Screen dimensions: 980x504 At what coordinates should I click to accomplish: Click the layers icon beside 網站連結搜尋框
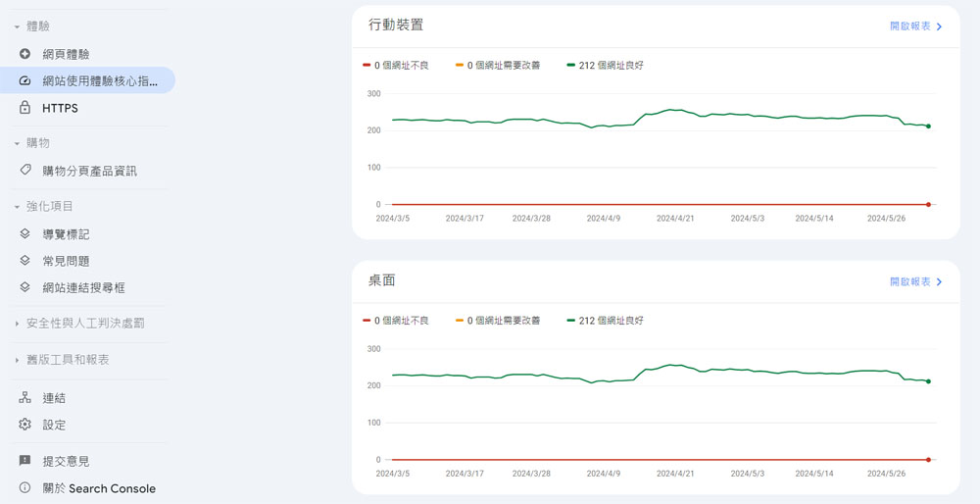click(x=25, y=287)
